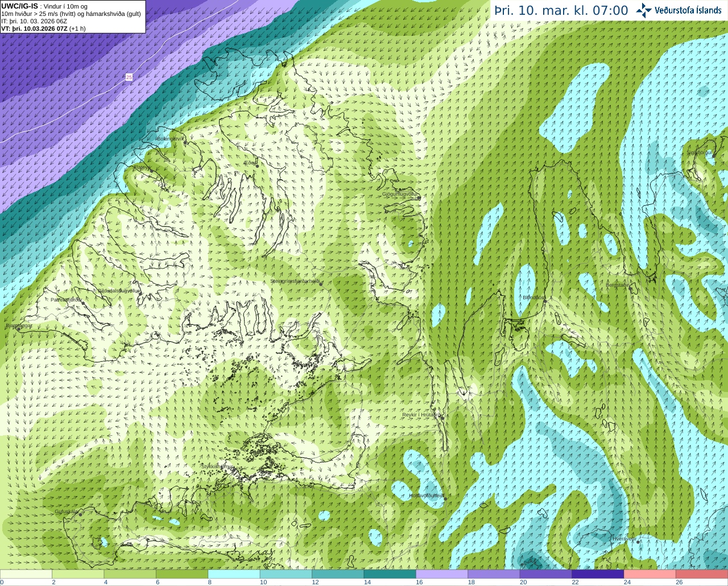Select the Bergstaðir station label

tap(618, 285)
